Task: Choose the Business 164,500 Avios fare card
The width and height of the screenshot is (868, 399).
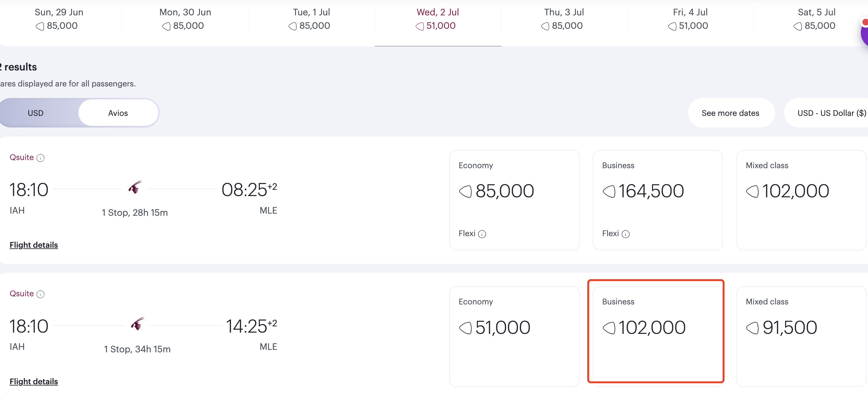Action: [x=657, y=200]
